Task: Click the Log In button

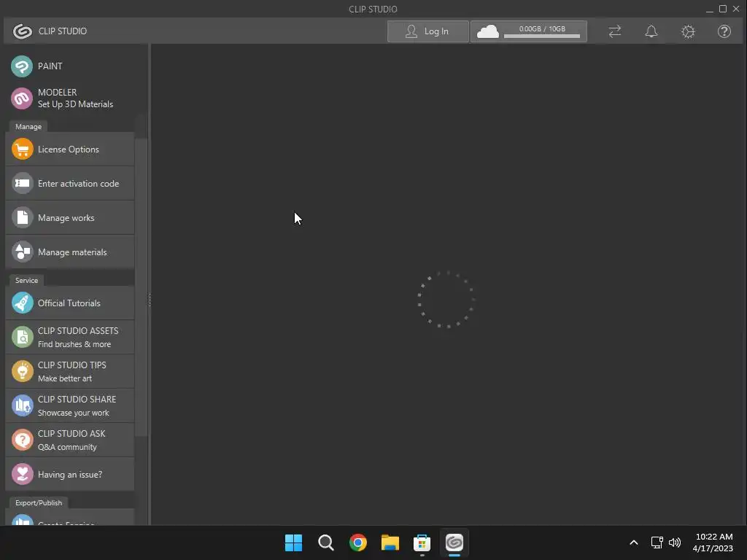Action: [x=427, y=31]
